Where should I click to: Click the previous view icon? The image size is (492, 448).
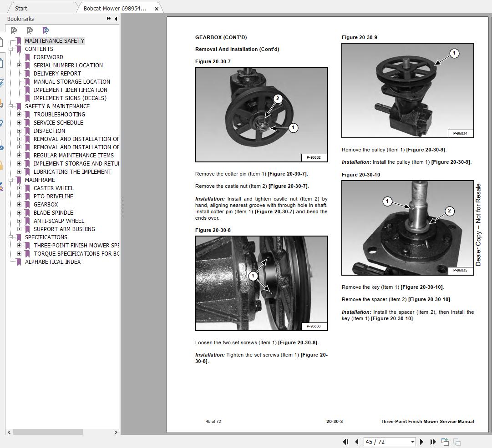click(x=445, y=442)
